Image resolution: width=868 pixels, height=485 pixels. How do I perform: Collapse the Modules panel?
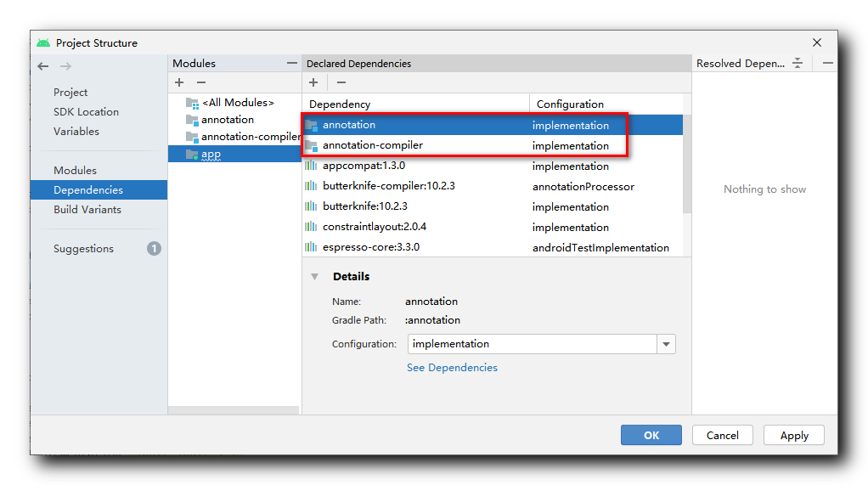point(291,63)
